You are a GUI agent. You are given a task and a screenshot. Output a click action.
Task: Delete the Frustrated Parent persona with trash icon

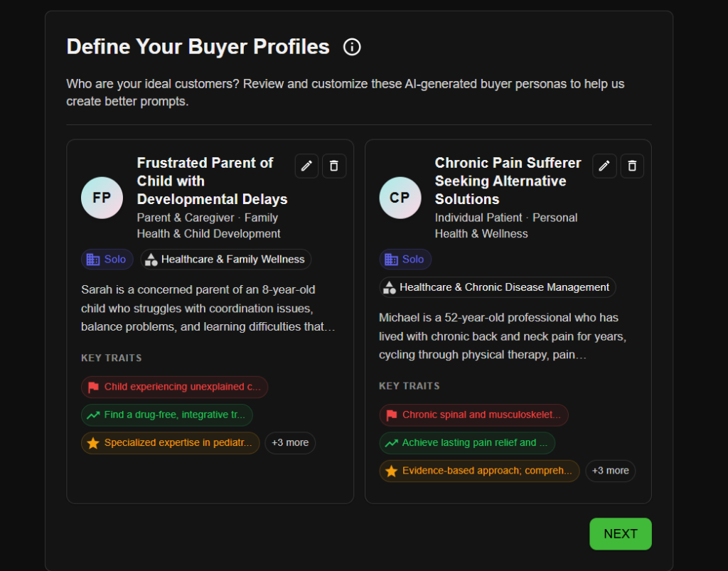click(334, 166)
